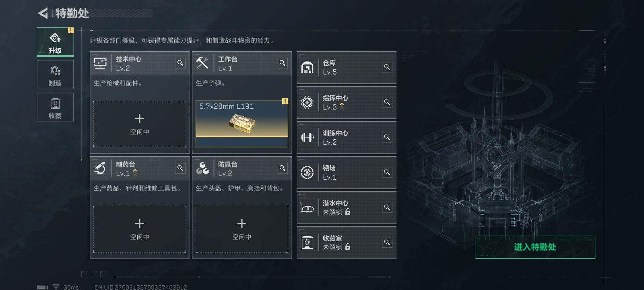Enter the base via 进入特勤处 button
644x290 pixels.
tap(535, 247)
